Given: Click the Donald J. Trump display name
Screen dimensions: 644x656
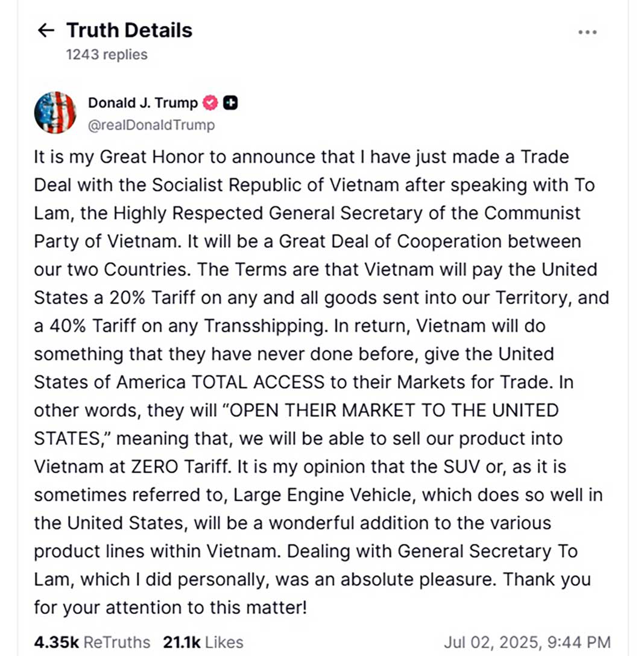Looking at the screenshot, I should click(143, 103).
